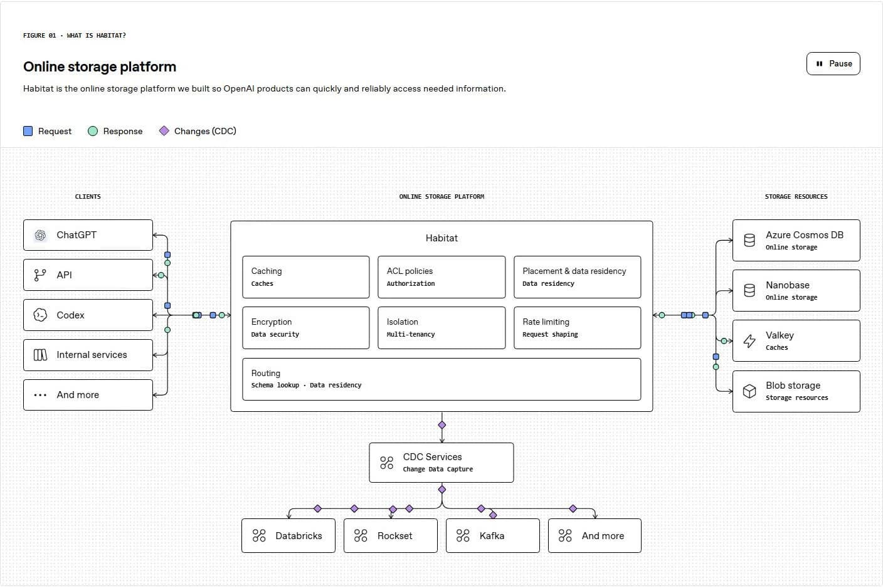Click the ChatGPT logo icon
883x588 pixels.
coord(40,235)
